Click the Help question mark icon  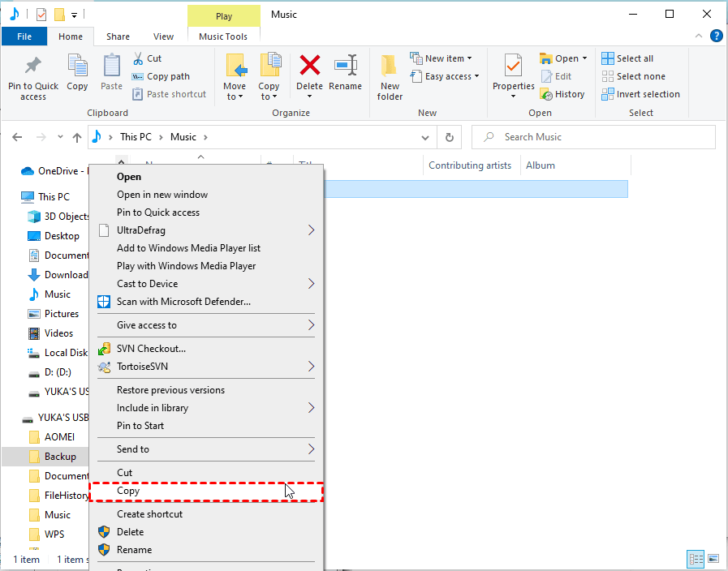coord(717,36)
